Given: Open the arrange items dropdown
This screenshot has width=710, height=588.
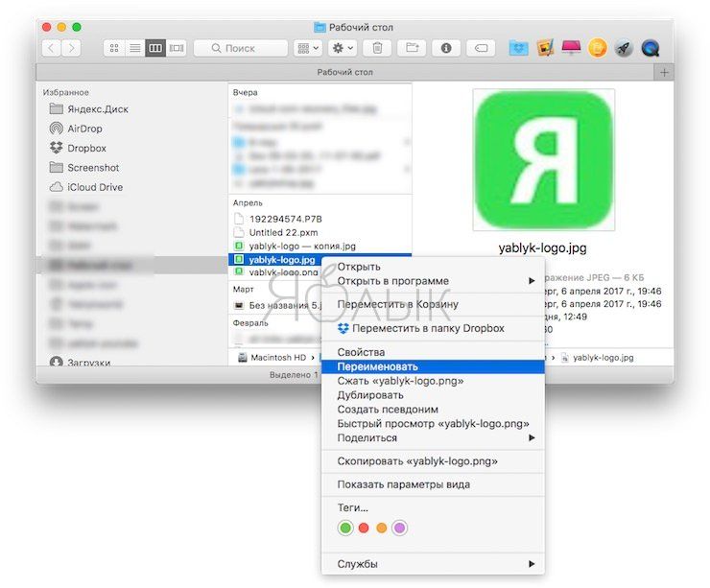Looking at the screenshot, I should tap(308, 48).
